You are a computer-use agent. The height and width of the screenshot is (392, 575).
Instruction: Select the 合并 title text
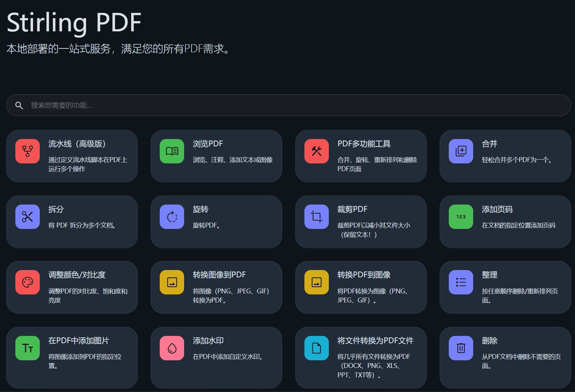(490, 144)
